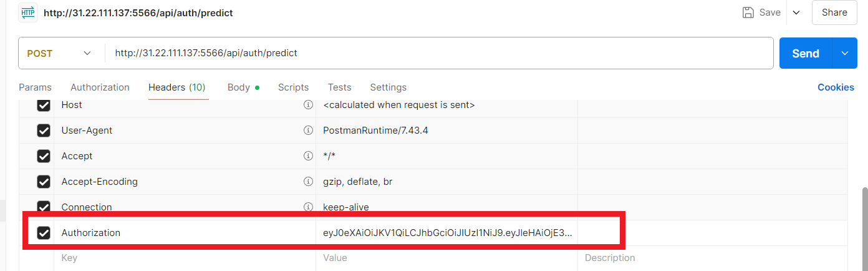Switch to the Params tab

[x=35, y=87]
